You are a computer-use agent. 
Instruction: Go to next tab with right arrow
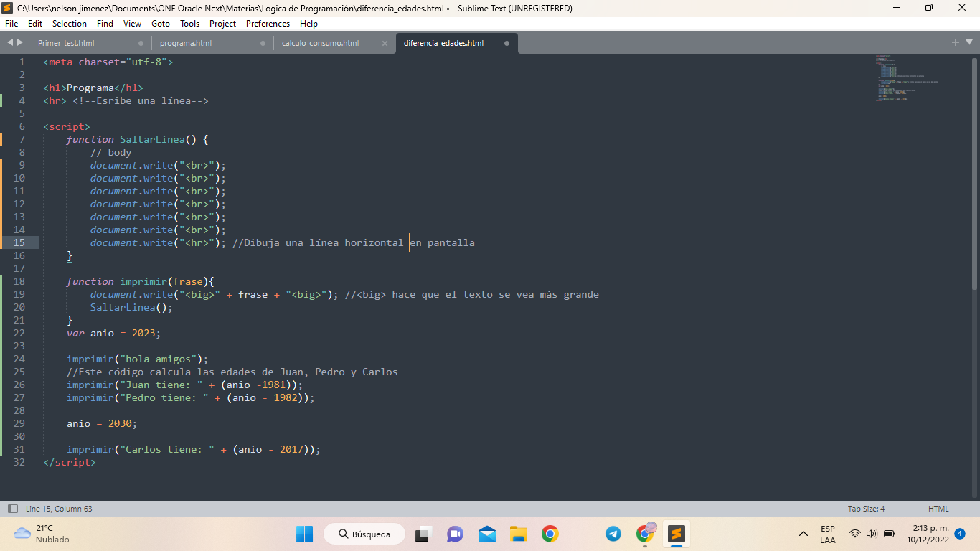tap(20, 43)
